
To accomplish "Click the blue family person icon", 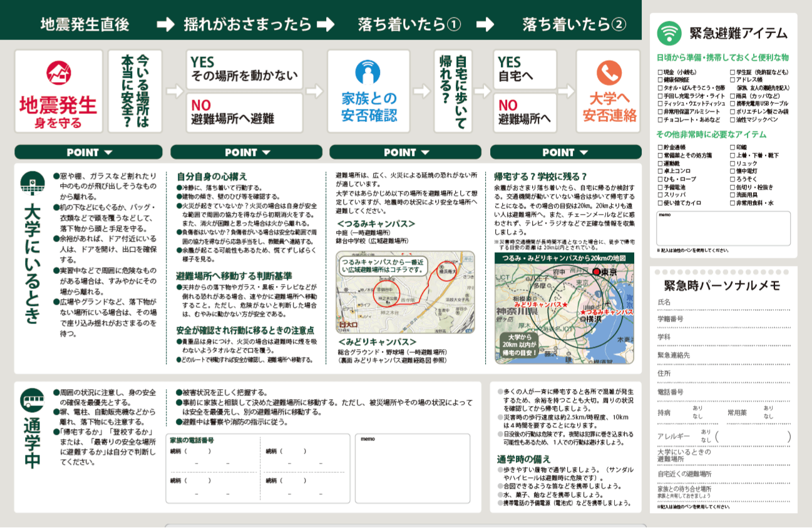I will (367, 73).
